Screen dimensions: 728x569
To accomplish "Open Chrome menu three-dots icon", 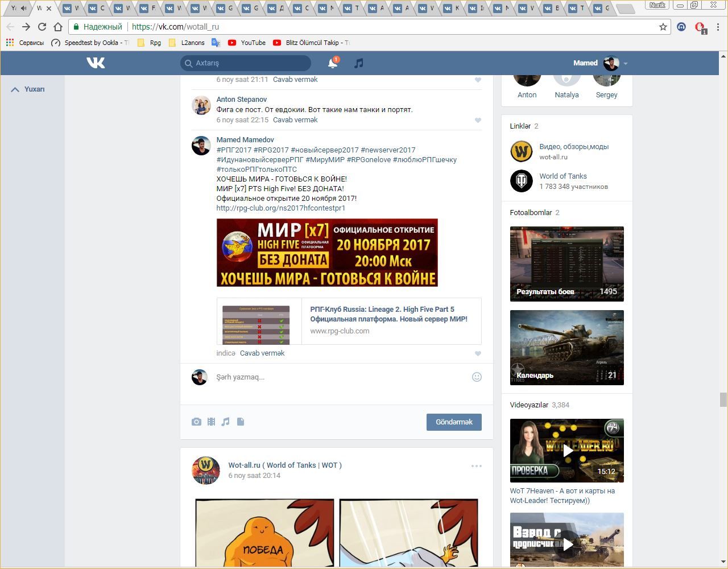I will click(718, 27).
